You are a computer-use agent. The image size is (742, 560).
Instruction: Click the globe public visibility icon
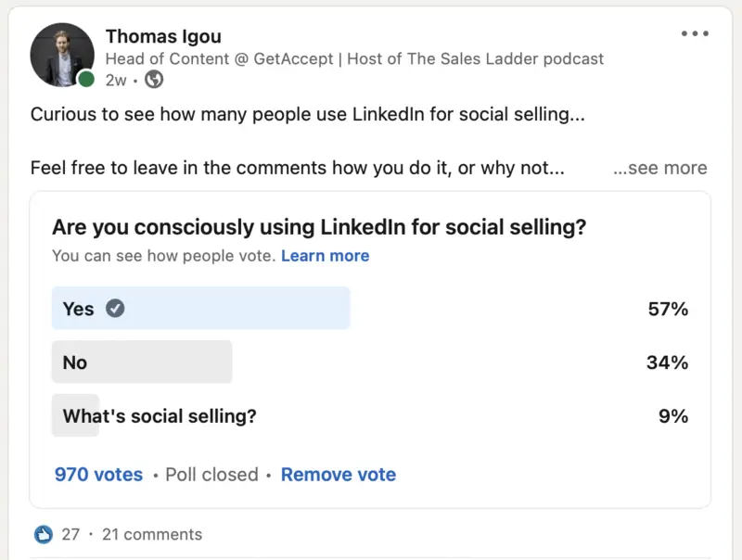pos(154,80)
